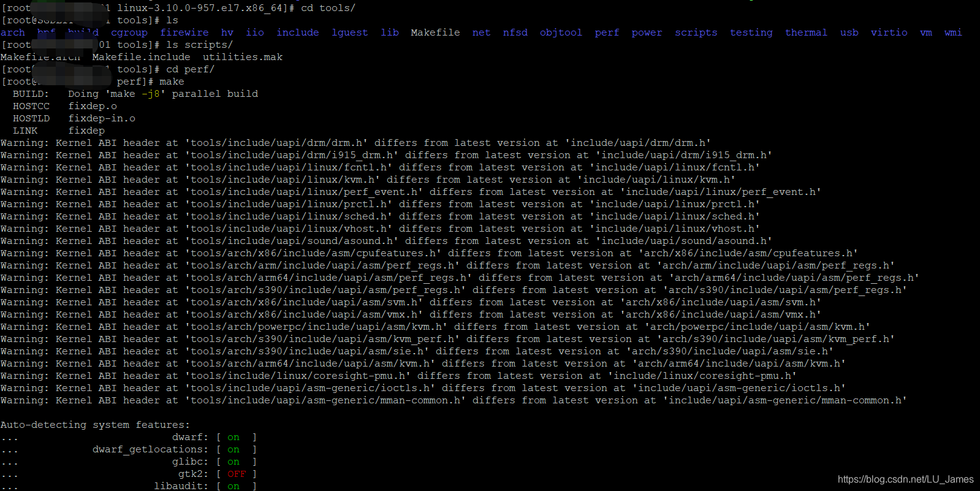Click the 'tools/include/uapi/linux/fcntl.h' warning path

289,167
